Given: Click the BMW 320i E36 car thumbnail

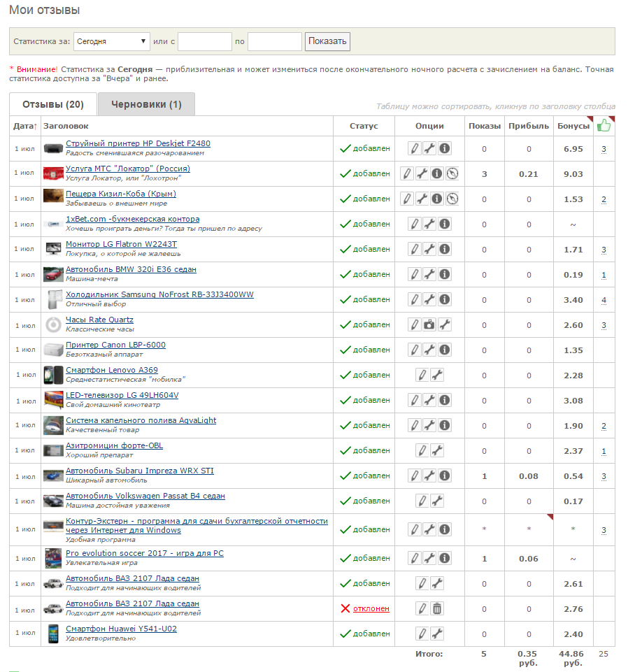Looking at the screenshot, I should point(53,274).
